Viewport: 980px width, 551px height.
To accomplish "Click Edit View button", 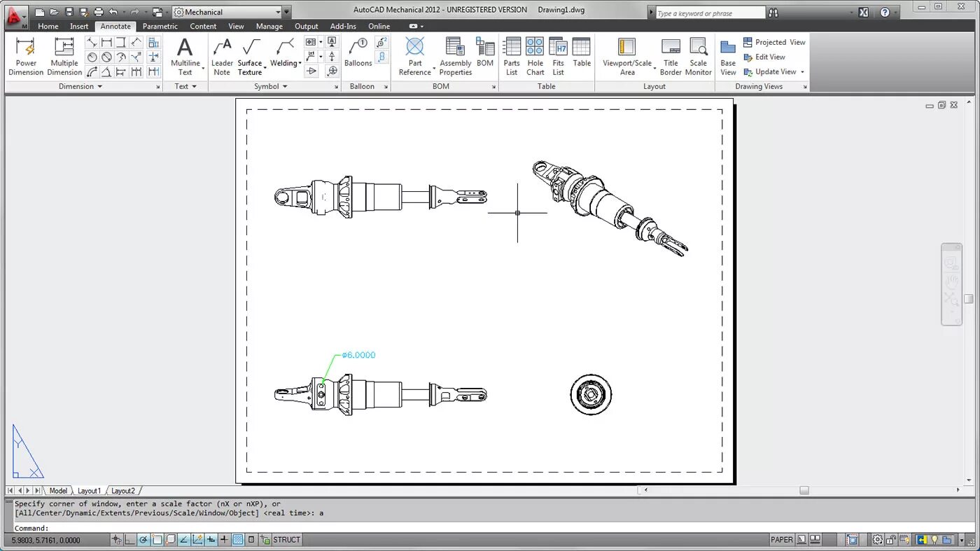I will click(x=764, y=57).
